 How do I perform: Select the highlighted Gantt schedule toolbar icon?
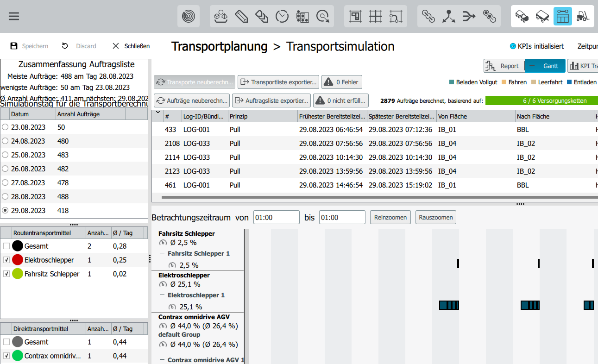(x=562, y=16)
